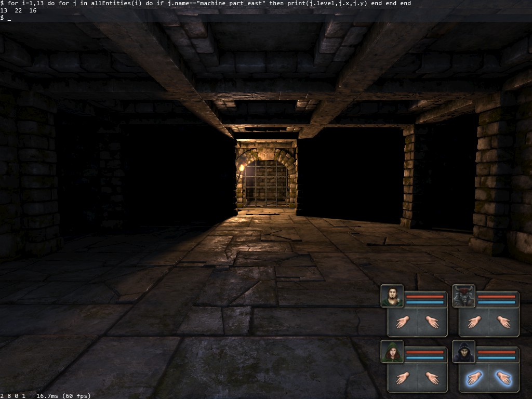Open the red-haired hooded woman's portrait
Screen dimensions: 532x399
pos(392,352)
